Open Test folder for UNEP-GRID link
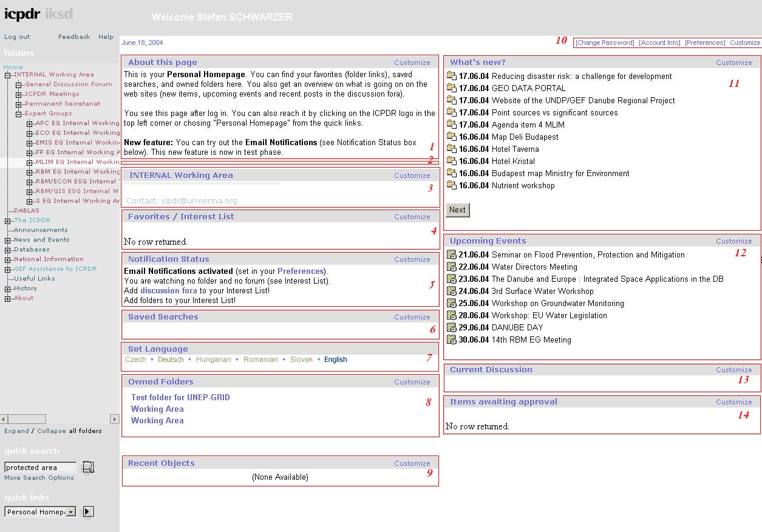The height and width of the screenshot is (532, 762). coord(180,397)
